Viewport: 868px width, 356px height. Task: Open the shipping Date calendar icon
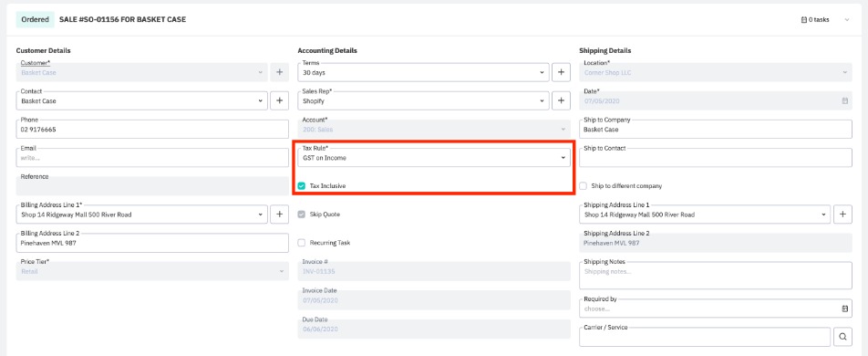(x=844, y=101)
